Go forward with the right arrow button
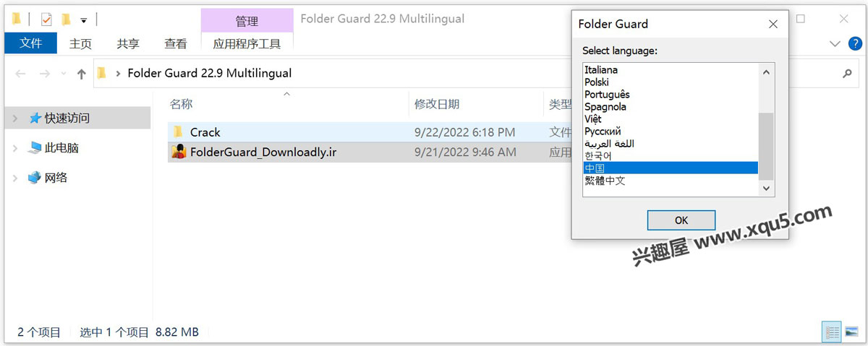 click(x=45, y=74)
